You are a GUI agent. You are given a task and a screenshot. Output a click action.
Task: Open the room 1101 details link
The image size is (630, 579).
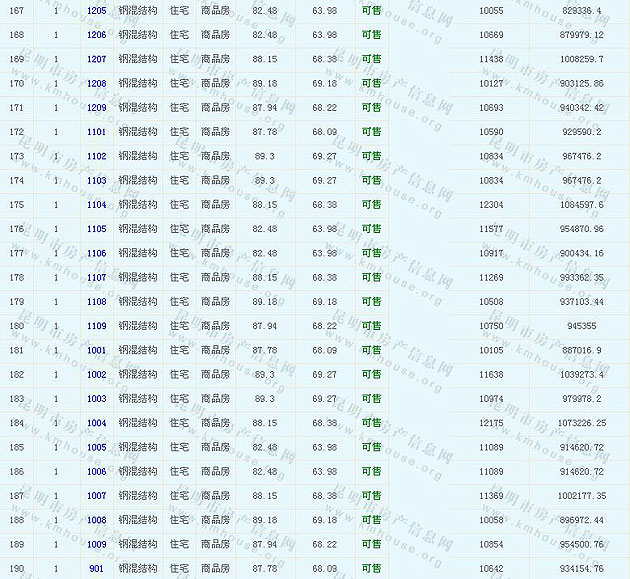click(x=97, y=132)
